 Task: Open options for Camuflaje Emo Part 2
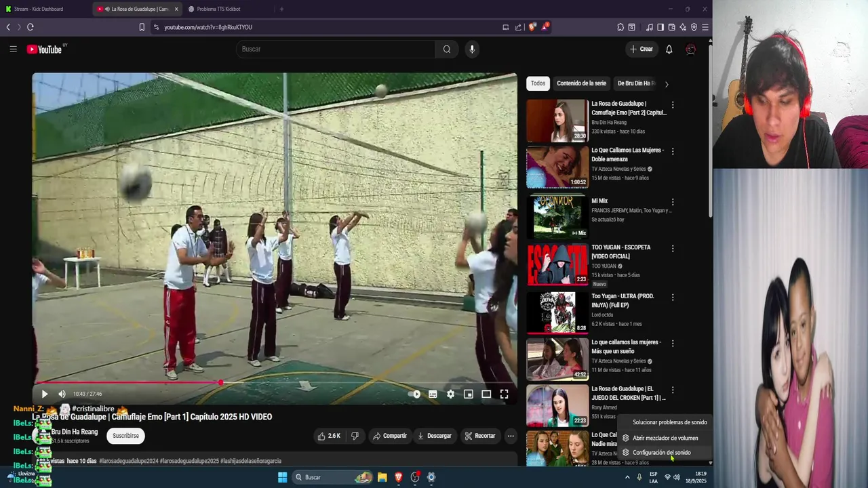click(673, 105)
